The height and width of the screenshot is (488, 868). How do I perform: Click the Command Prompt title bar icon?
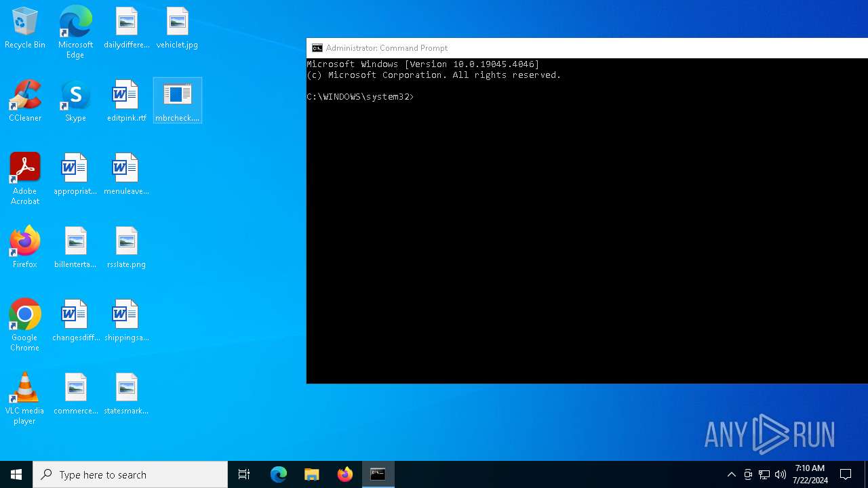coord(317,48)
